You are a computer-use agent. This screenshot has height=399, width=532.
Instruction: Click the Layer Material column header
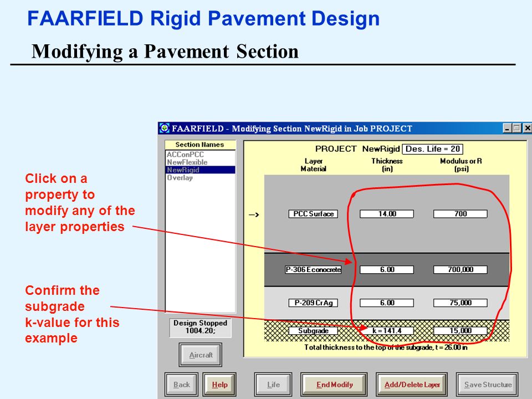tap(314, 165)
